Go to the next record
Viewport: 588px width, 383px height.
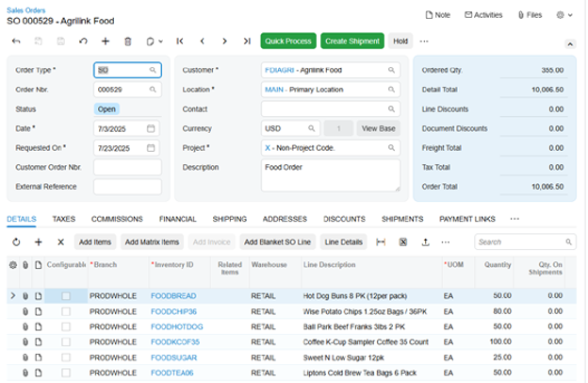point(224,42)
